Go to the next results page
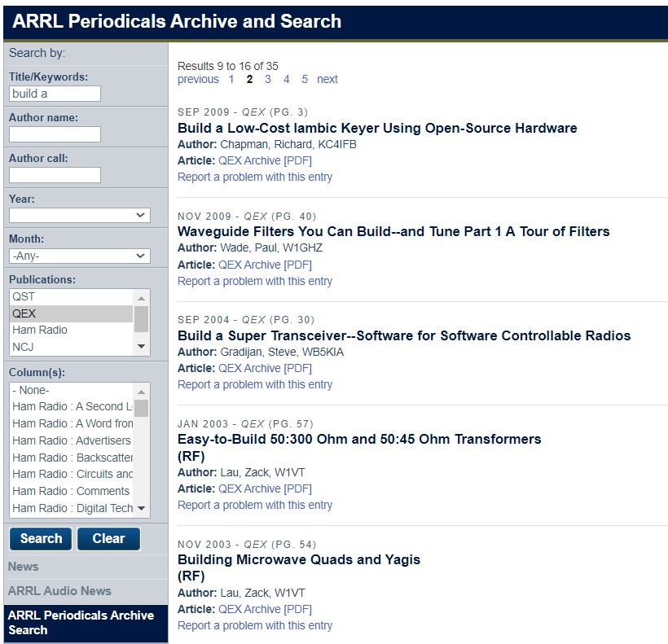668x644 pixels. pyautogui.click(x=327, y=79)
